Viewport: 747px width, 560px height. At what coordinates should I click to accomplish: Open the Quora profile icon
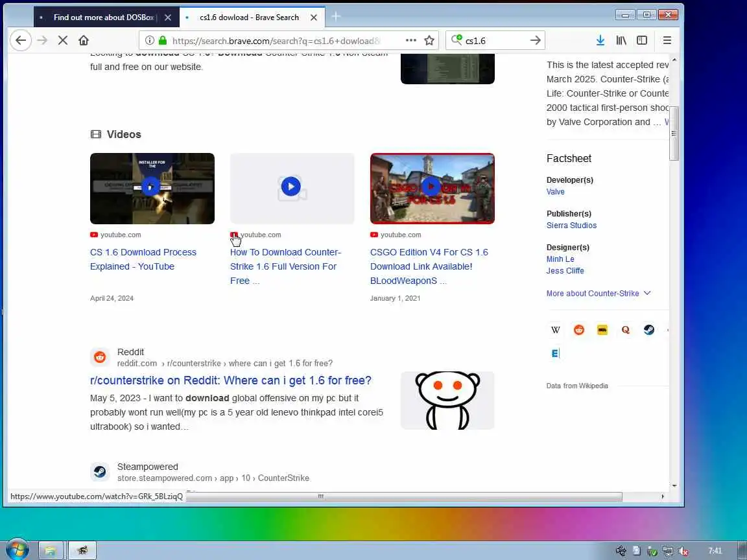[x=626, y=329]
